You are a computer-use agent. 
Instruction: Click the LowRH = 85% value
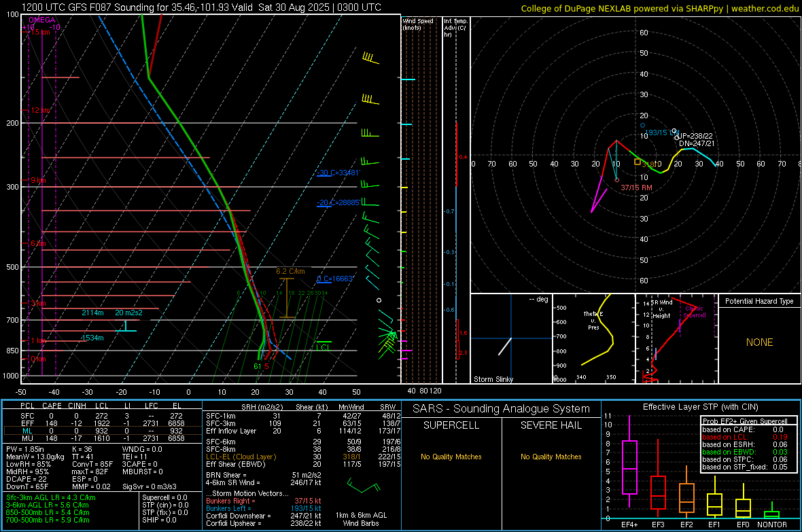tap(29, 464)
